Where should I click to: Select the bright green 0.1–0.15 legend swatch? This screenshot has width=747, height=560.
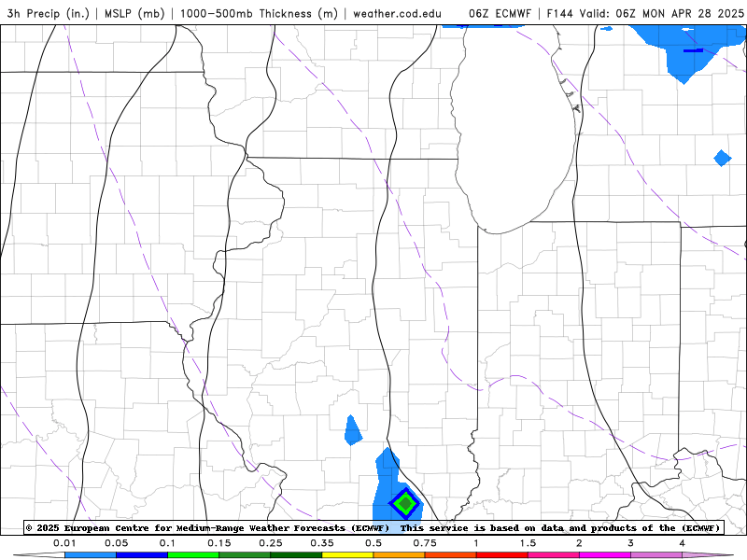[x=193, y=555]
